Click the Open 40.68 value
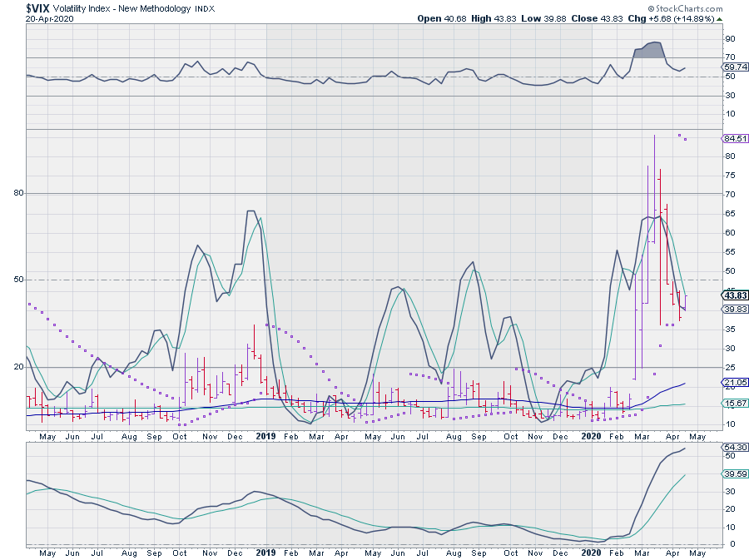 (x=441, y=17)
